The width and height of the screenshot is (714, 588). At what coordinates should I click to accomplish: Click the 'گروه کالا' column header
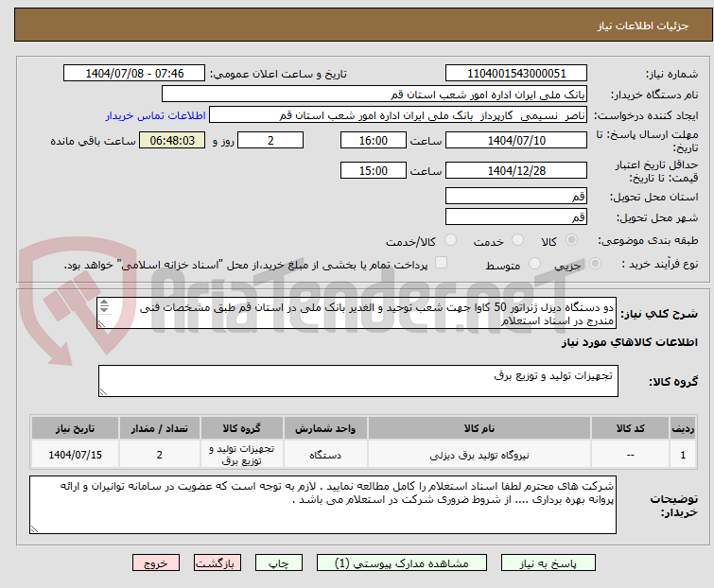coord(242,428)
